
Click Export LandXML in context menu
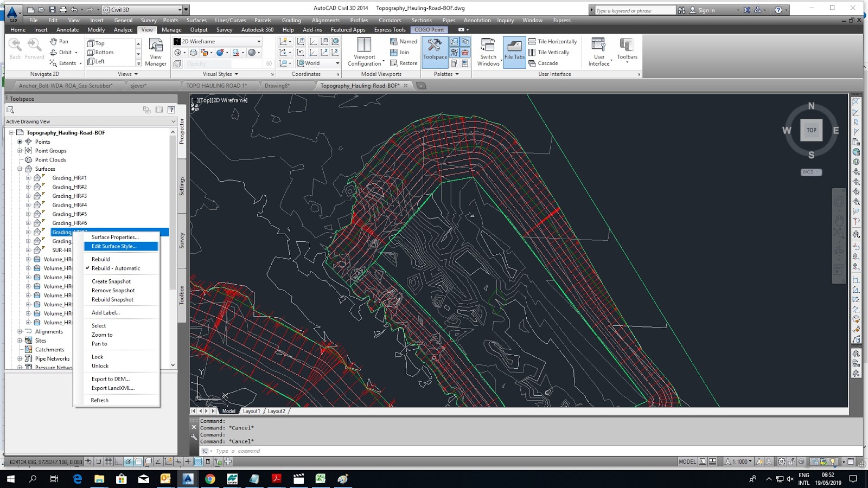coord(112,388)
